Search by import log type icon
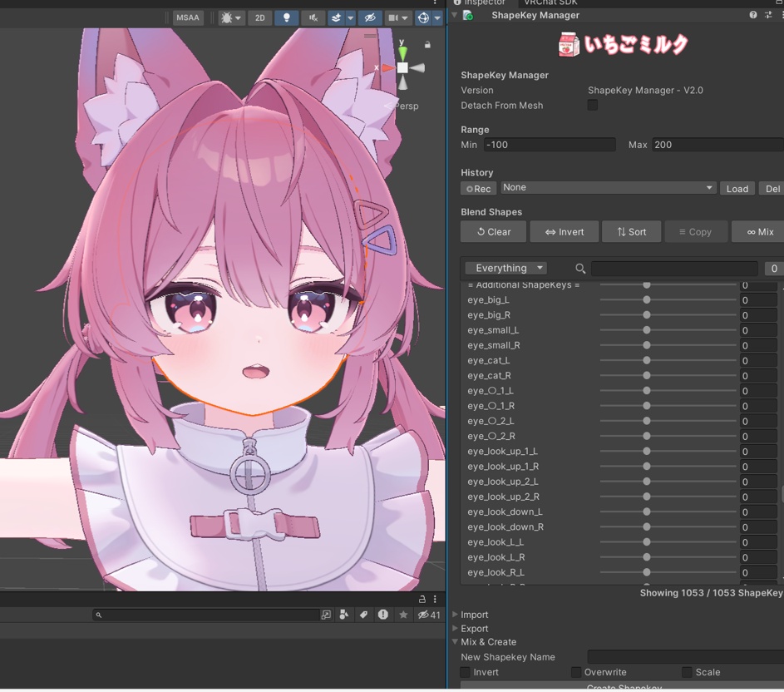 coord(383,615)
